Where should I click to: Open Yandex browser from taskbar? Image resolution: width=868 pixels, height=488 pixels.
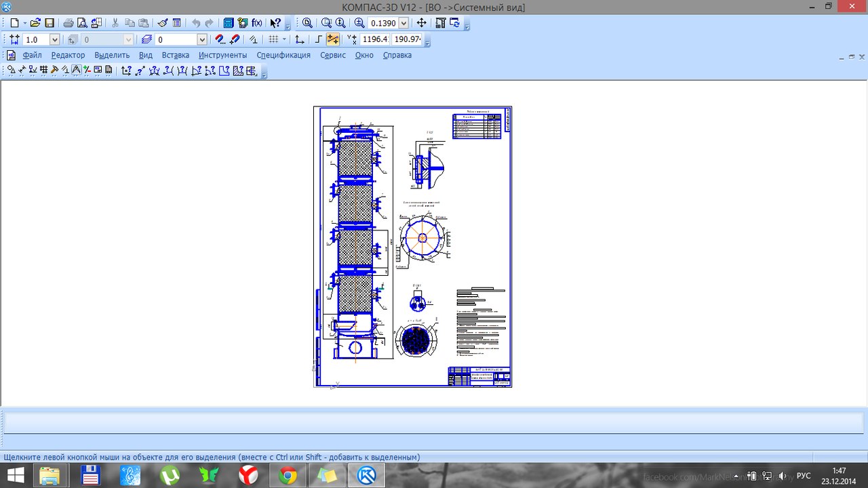pyautogui.click(x=248, y=476)
